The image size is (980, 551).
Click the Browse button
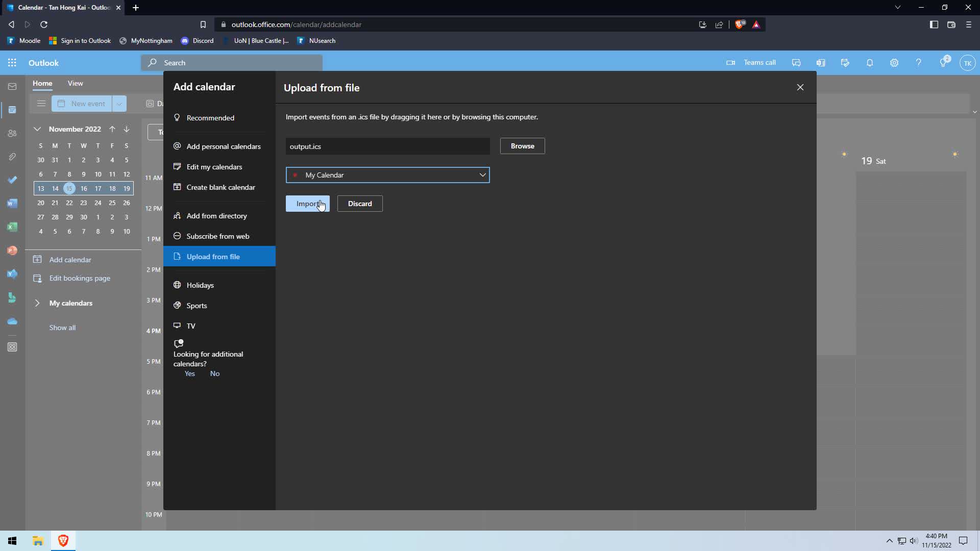coord(522,146)
